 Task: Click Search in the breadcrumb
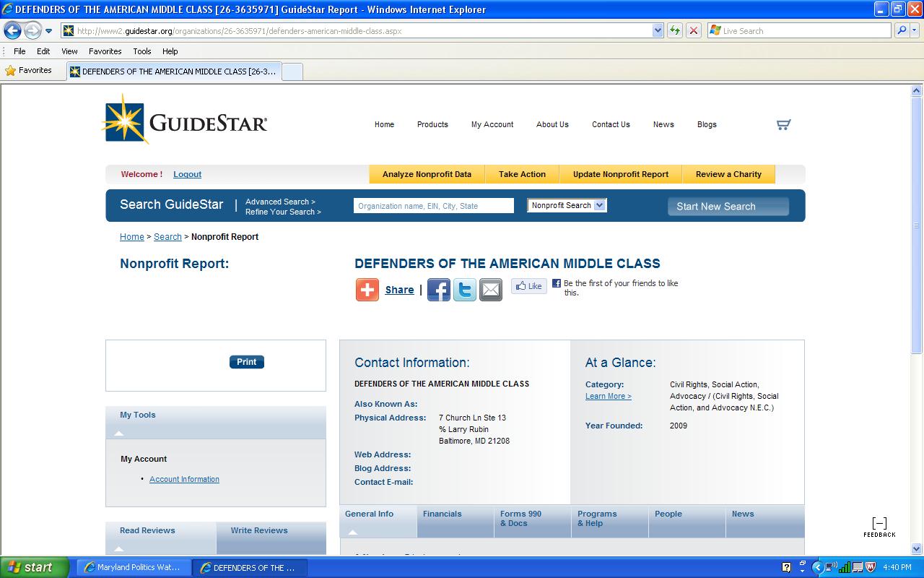coord(167,236)
